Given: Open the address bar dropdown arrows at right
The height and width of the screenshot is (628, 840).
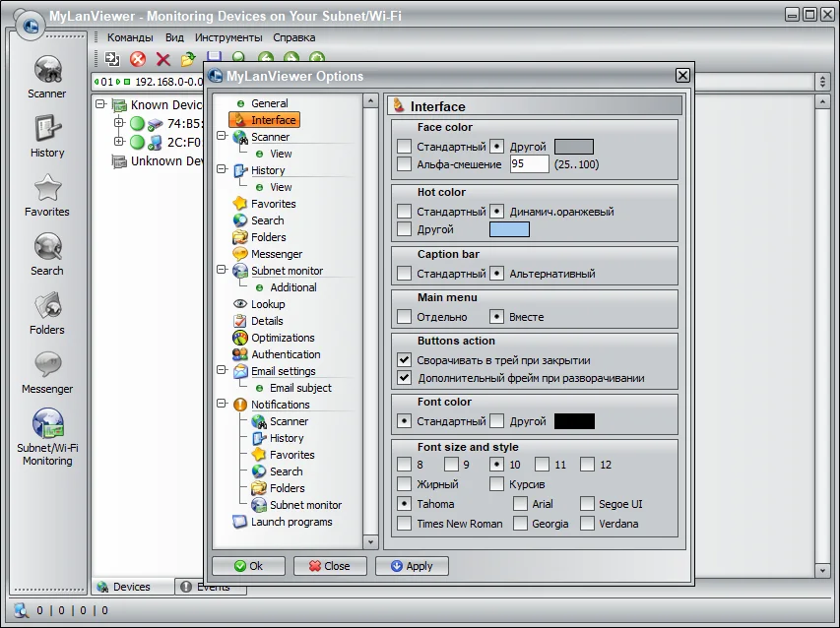Looking at the screenshot, I should (x=823, y=82).
